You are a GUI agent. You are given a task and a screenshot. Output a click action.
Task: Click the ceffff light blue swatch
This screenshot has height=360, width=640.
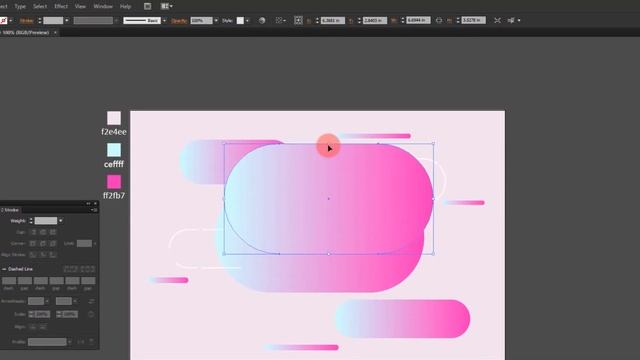114,150
